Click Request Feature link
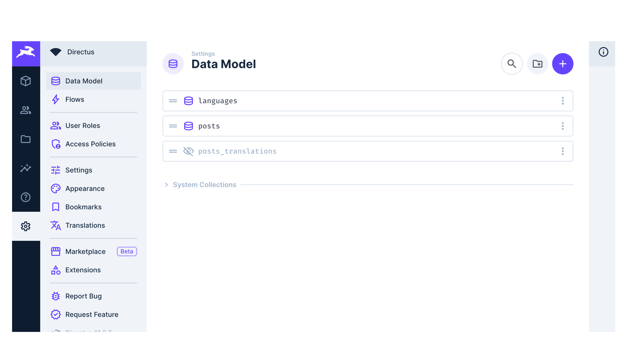Image resolution: width=644 pixels, height=362 pixels. click(92, 315)
